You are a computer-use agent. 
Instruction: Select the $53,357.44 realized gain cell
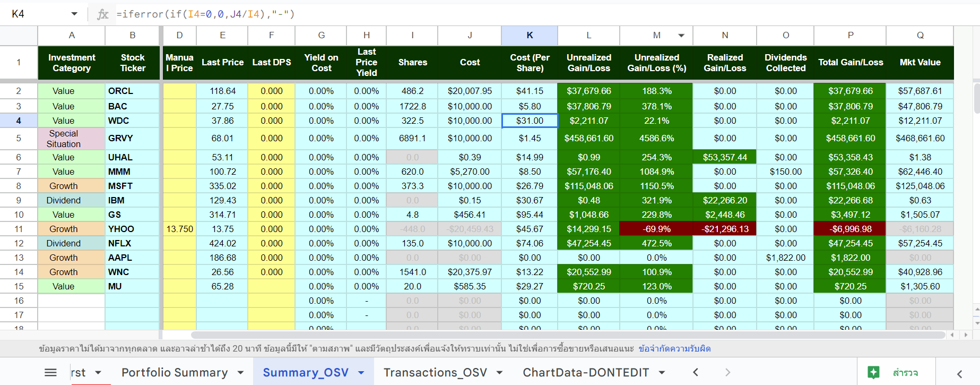725,157
